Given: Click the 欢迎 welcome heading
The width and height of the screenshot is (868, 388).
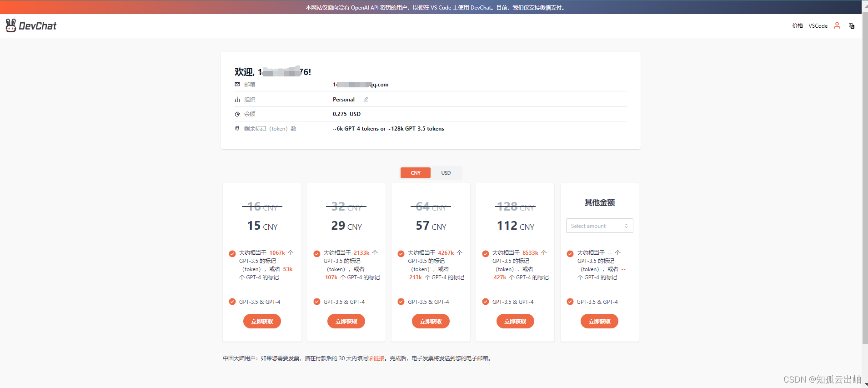Looking at the screenshot, I should 273,72.
